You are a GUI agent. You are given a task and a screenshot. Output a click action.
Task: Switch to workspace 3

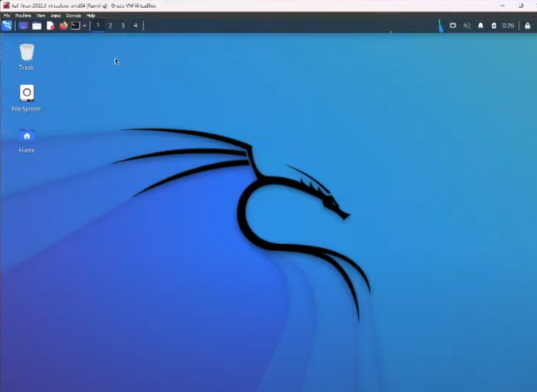[x=123, y=25]
